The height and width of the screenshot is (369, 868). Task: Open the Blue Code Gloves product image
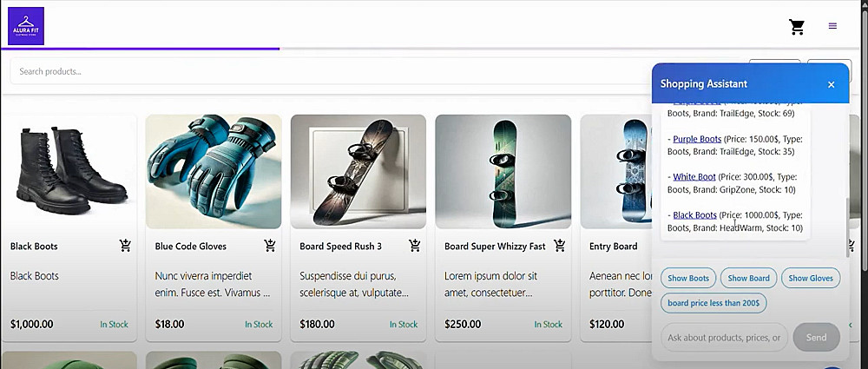[x=214, y=172]
